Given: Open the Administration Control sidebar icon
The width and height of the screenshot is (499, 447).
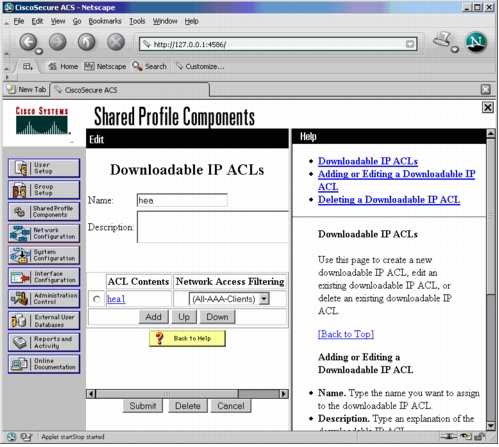Looking at the screenshot, I should (44, 299).
